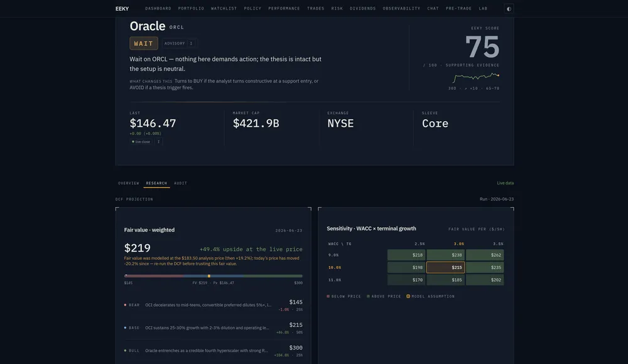Click the 10.0% WACC row header
Image resolution: width=628 pixels, height=364 pixels.
pyautogui.click(x=335, y=267)
